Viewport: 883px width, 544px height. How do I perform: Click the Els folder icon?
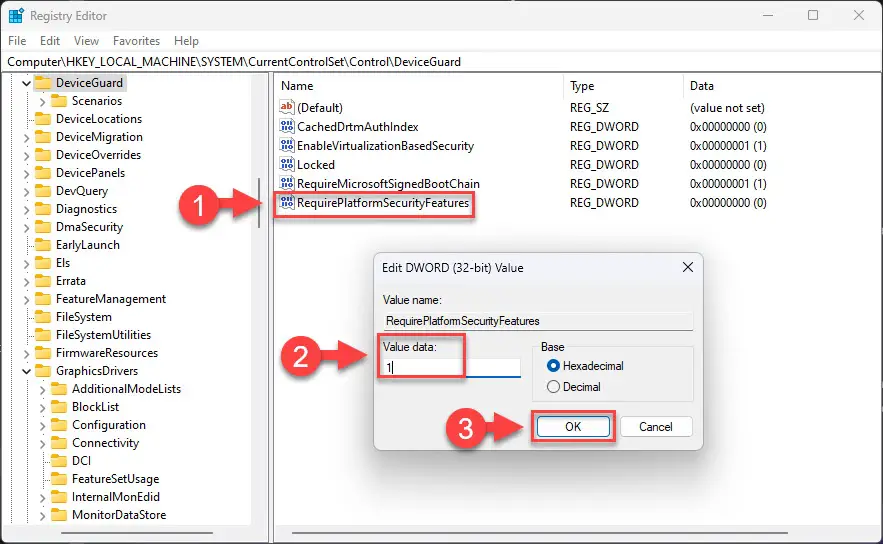tap(43, 263)
